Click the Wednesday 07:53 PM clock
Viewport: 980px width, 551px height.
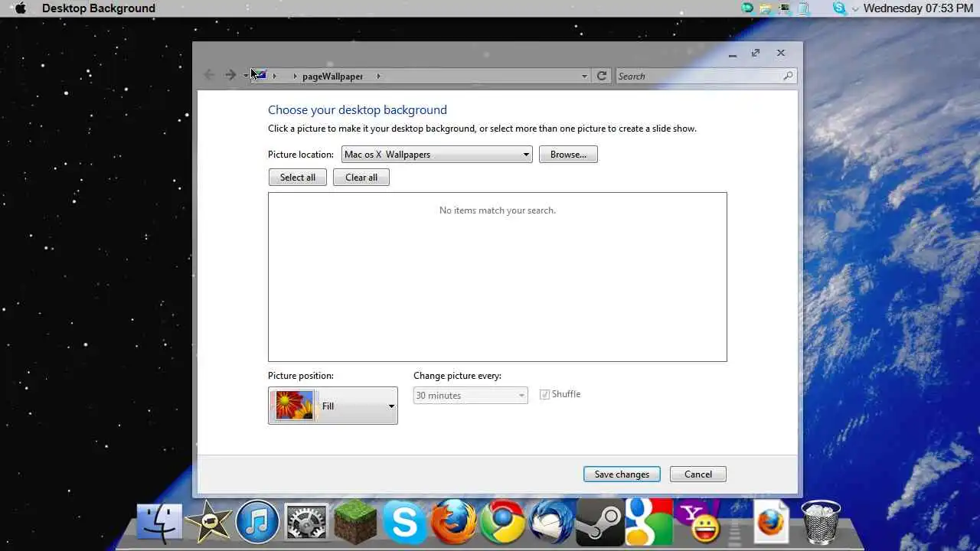point(919,8)
